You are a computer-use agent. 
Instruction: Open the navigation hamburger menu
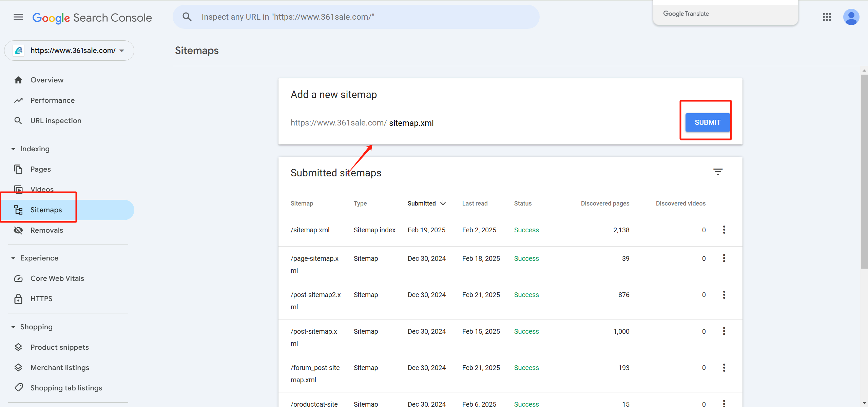pos(18,17)
